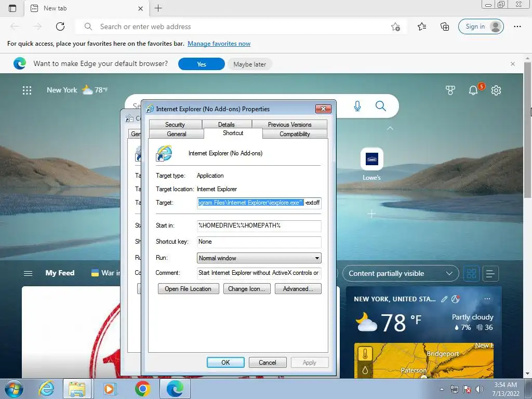
Task: Open weather card more options
Action: click(x=487, y=299)
